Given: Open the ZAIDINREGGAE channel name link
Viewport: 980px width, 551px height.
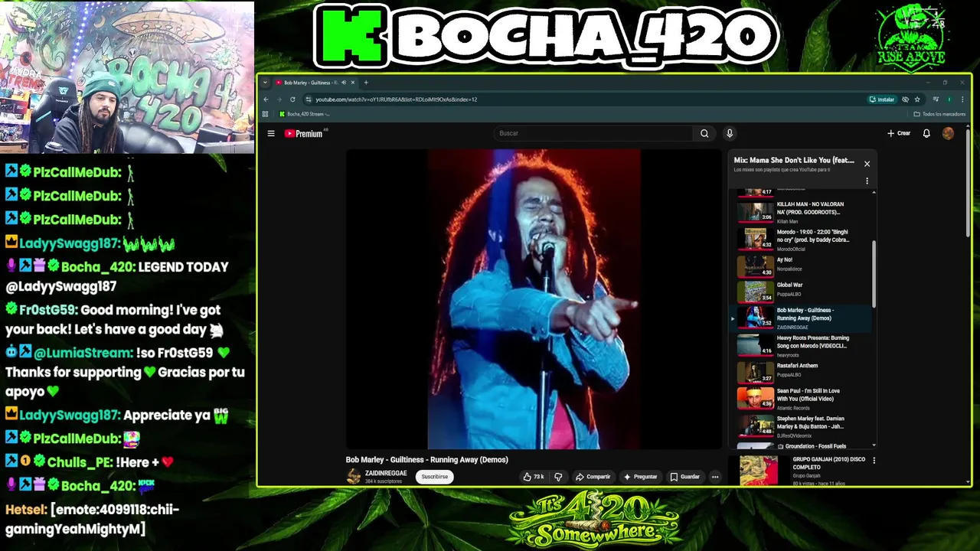Looking at the screenshot, I should click(386, 473).
